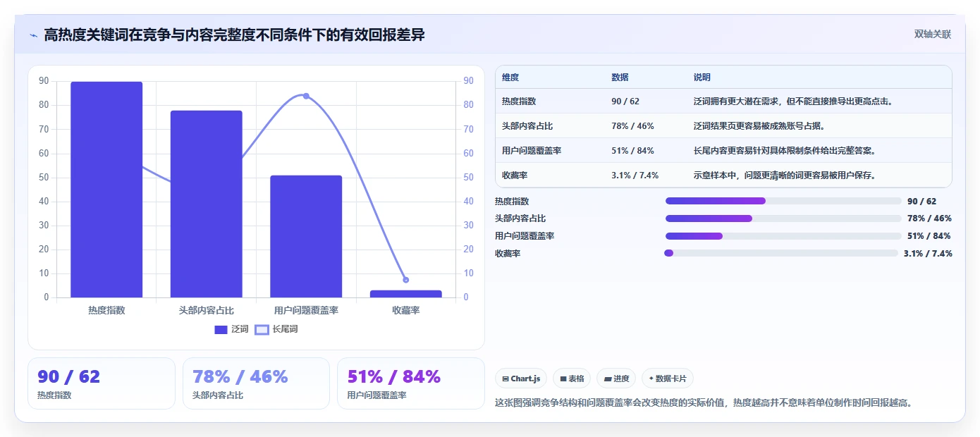Click the 78% / 46% table cell
This screenshot has height=437, width=980.
coord(632,126)
